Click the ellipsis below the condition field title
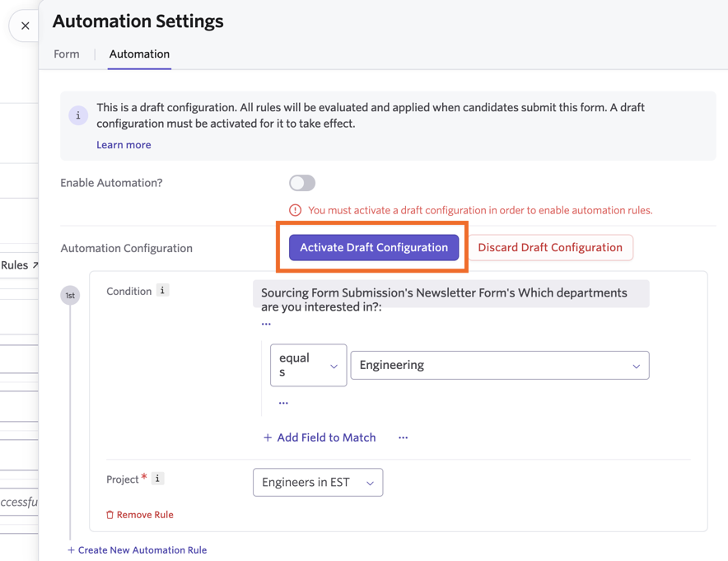Image resolution: width=728 pixels, height=561 pixels. click(x=266, y=324)
